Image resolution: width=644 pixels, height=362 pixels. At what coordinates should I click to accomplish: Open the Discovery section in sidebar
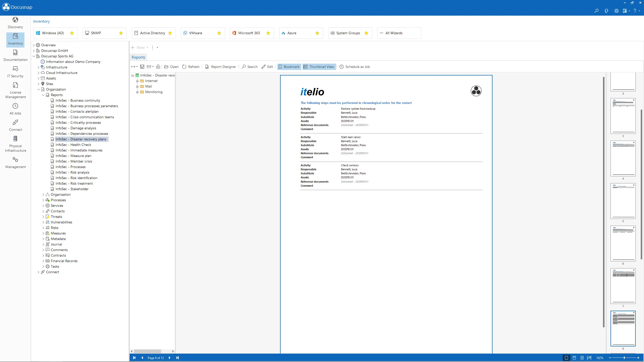click(15, 23)
